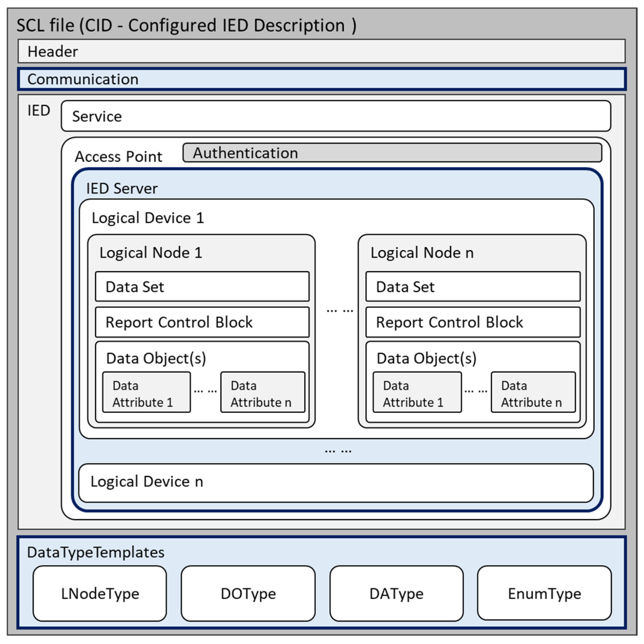Click Data Set in Logical Node 1
This screenshot has height=644, width=644.
[202, 287]
